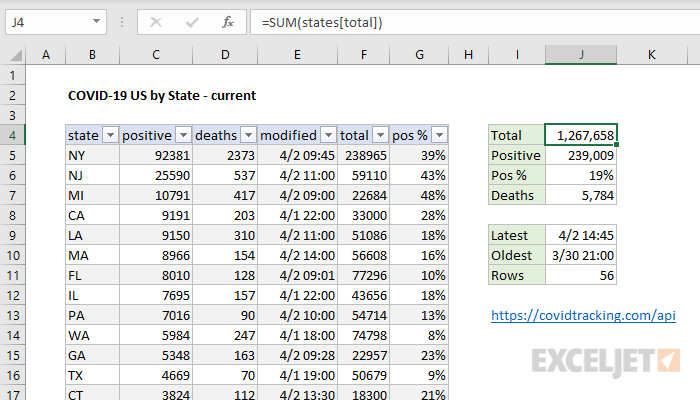Screen dimensions: 700x400
Task: Select the cell containing TX
Action: [92, 375]
